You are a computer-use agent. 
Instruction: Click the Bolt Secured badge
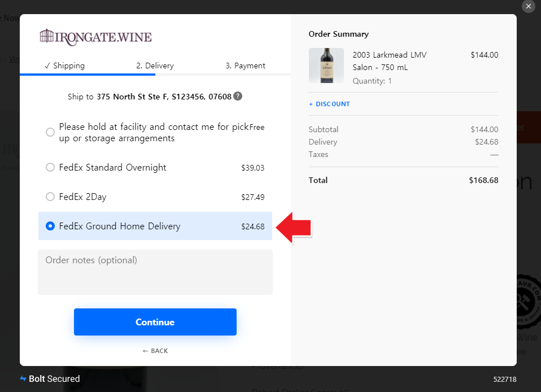[50, 378]
